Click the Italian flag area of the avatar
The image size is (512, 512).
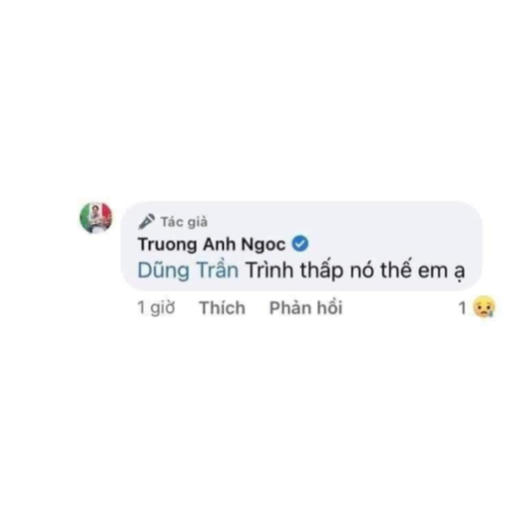[96, 217]
